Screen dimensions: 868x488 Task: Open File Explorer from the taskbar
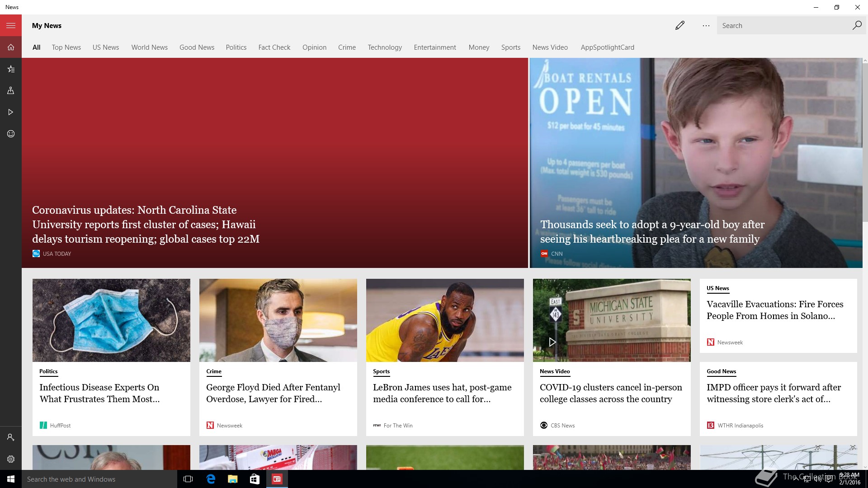[x=232, y=479]
